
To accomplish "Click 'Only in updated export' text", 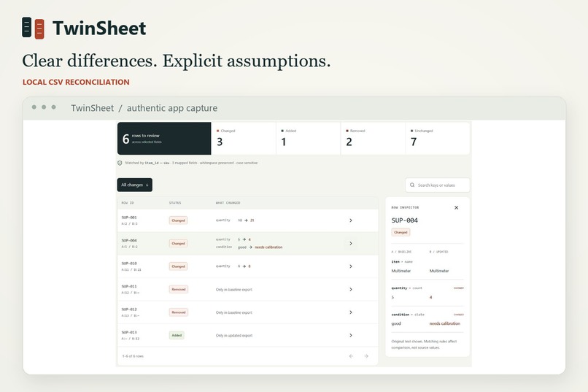I will [234, 335].
